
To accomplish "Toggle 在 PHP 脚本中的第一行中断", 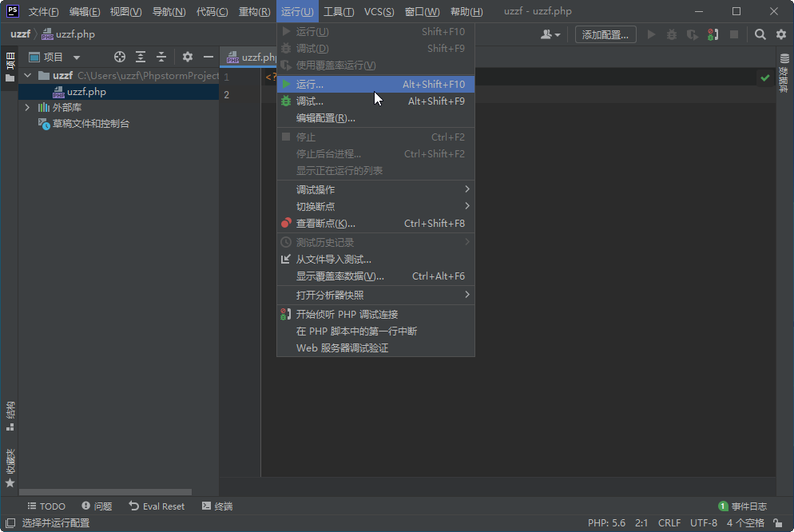I will pos(375,331).
